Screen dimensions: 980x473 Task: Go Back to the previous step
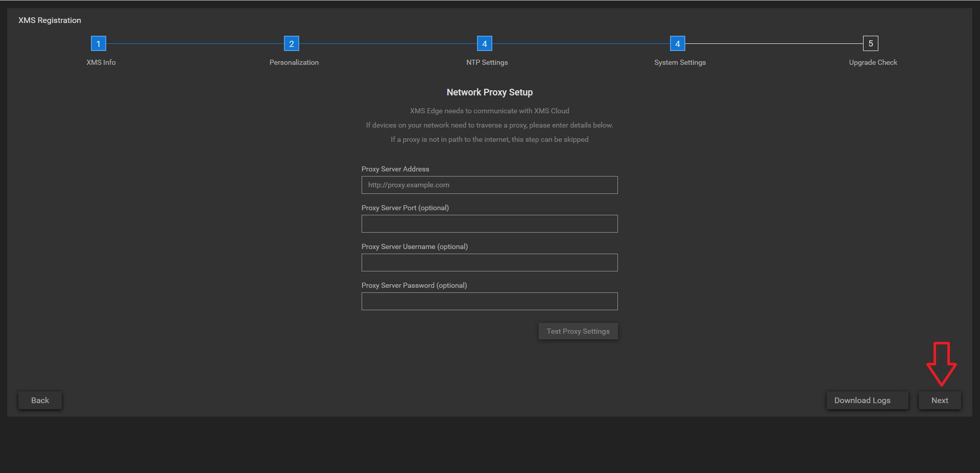[40, 401]
